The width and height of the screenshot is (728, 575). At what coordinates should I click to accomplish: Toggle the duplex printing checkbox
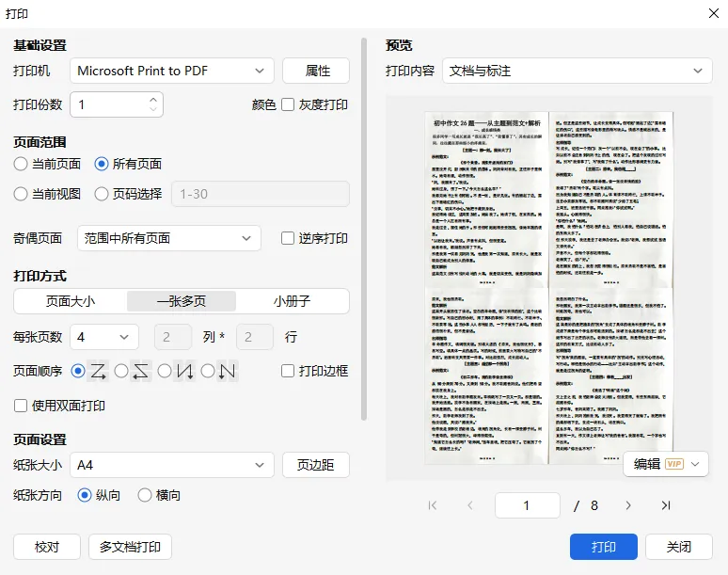tap(21, 406)
